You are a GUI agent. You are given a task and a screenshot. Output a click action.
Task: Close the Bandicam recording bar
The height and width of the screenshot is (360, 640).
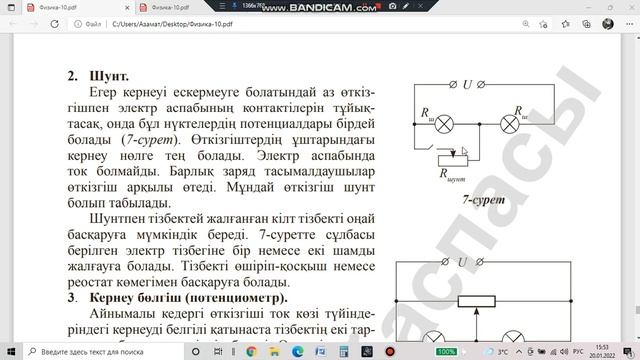click(x=420, y=6)
